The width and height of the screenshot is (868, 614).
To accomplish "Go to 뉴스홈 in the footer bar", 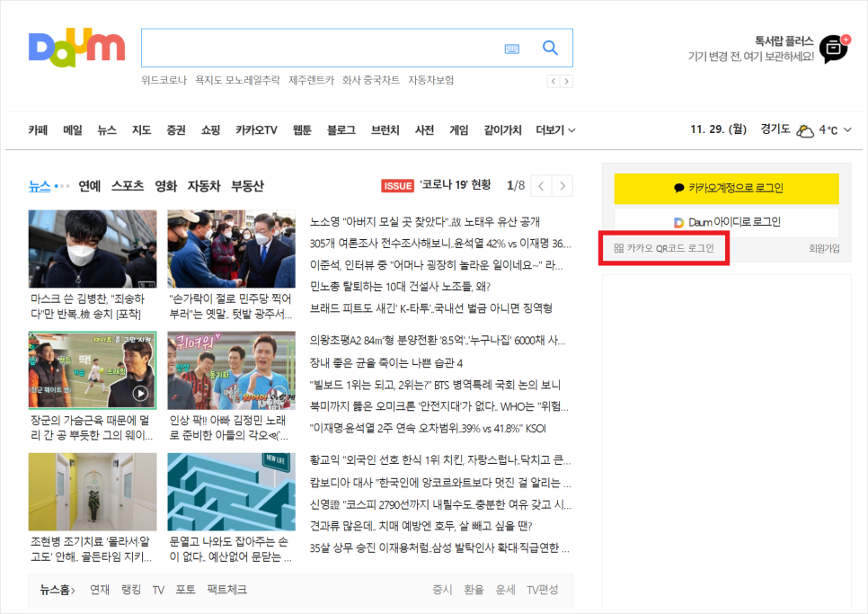I will tap(57, 590).
